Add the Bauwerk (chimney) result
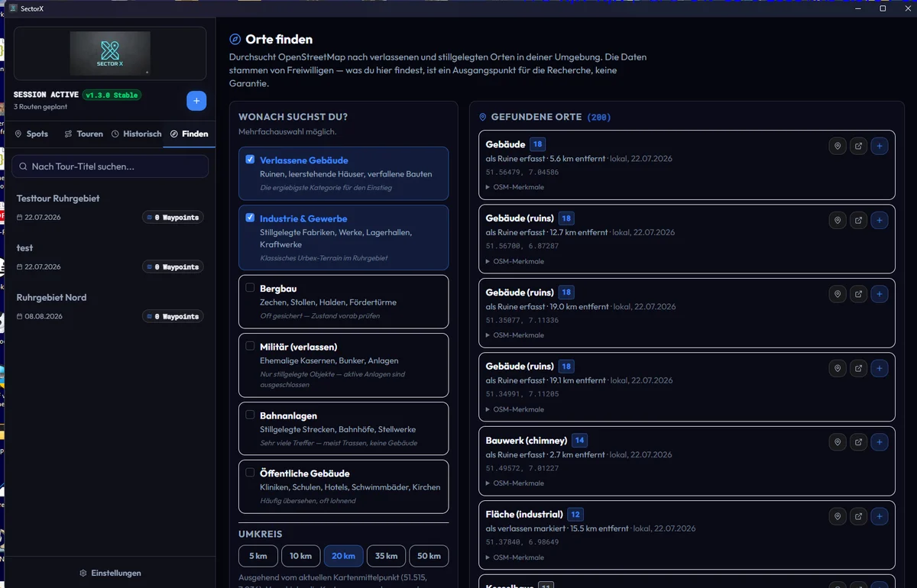 tap(880, 442)
